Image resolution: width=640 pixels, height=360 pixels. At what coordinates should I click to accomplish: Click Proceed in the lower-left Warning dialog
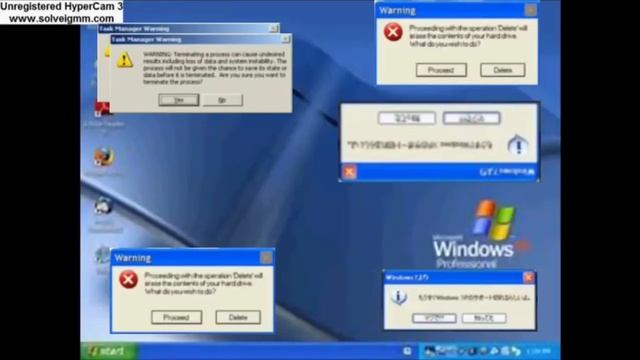pyautogui.click(x=176, y=317)
